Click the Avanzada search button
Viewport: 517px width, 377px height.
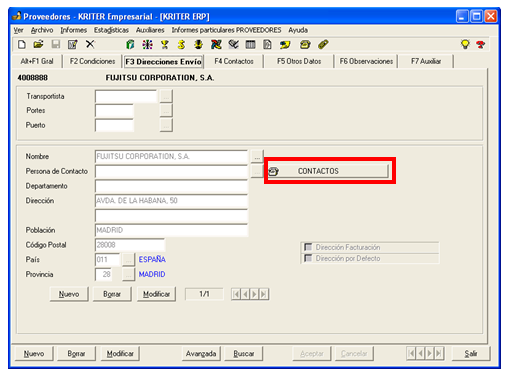[x=201, y=353]
